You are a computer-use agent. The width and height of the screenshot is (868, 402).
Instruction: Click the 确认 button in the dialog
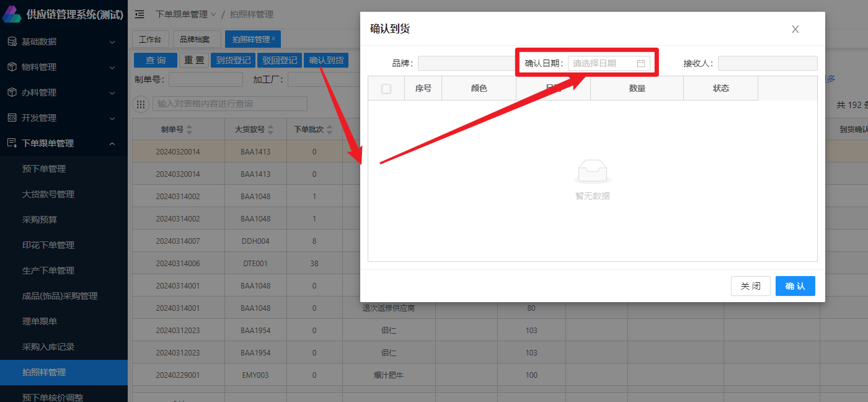click(x=795, y=286)
